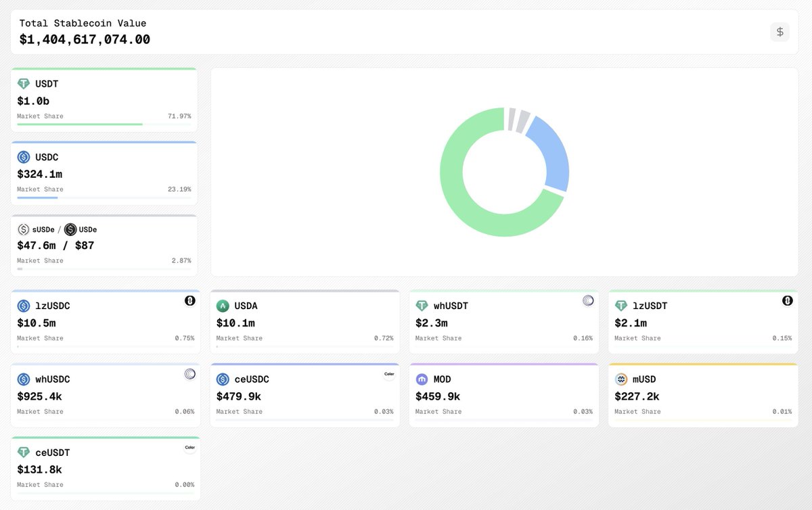Click the ceUSDC $479.9k value
The height and width of the screenshot is (510, 812).
pyautogui.click(x=239, y=396)
